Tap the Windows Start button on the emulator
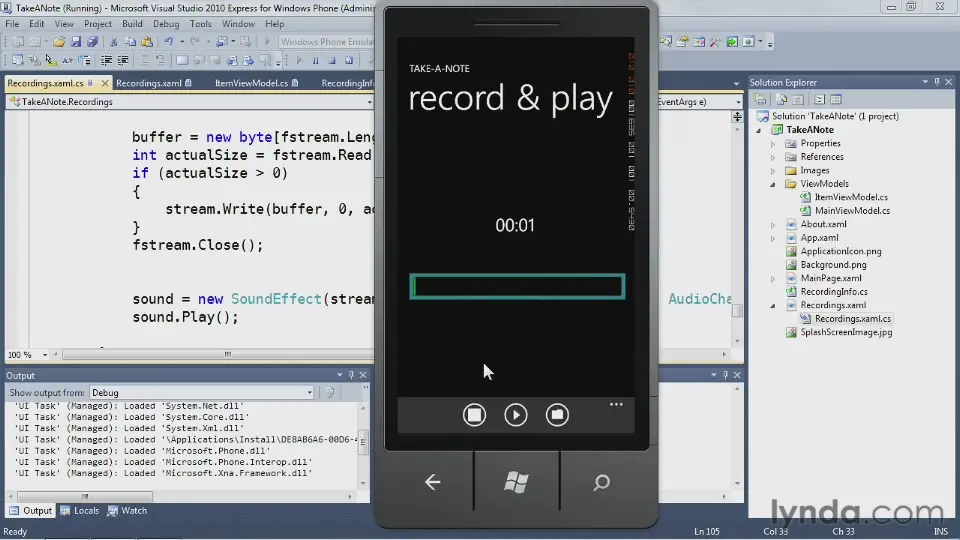Viewport: 960px width, 540px height. pyautogui.click(x=516, y=482)
